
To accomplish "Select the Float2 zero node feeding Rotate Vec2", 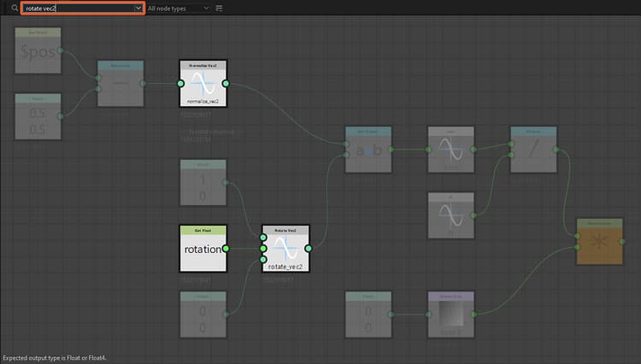I will coord(203,314).
